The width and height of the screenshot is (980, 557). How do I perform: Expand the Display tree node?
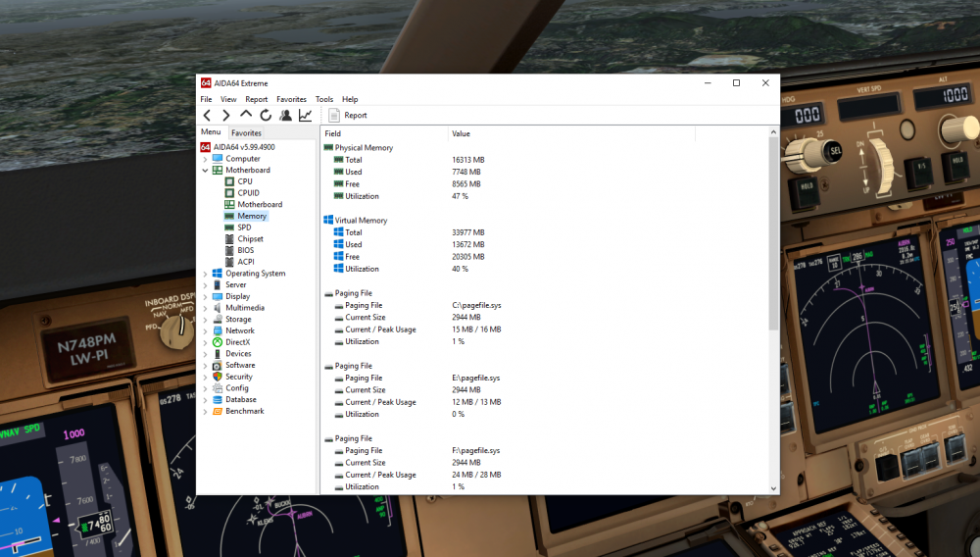coord(205,296)
